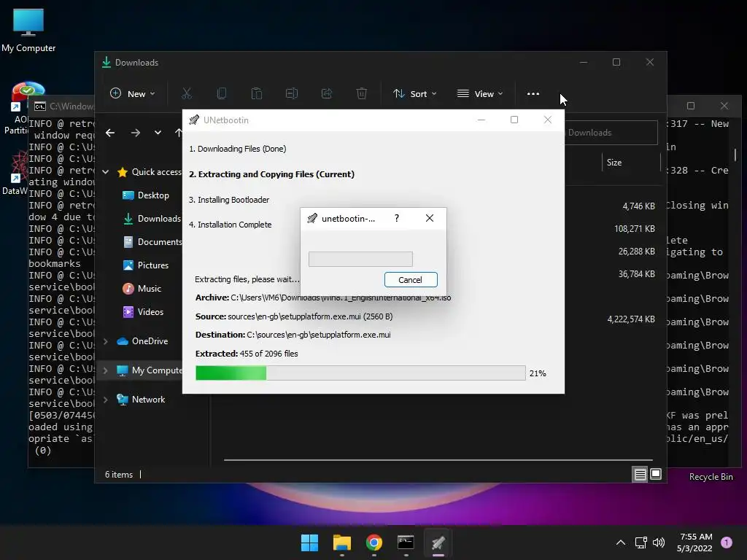747x560 pixels.
Task: Open the clock and date flyout
Action: 694,542
